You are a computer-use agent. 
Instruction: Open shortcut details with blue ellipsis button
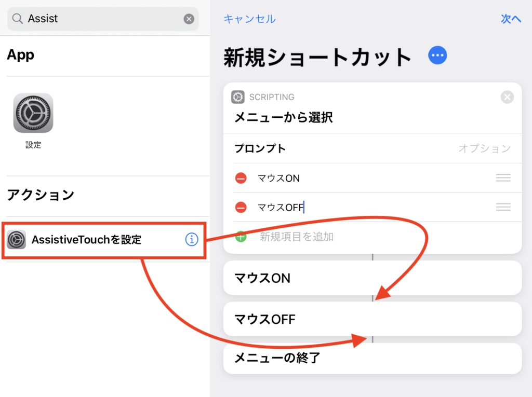(437, 56)
